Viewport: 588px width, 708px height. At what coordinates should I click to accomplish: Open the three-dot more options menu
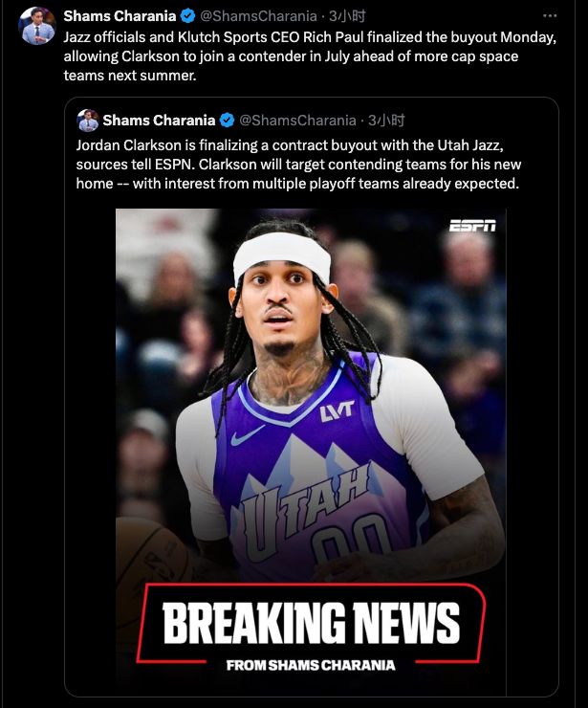tap(550, 16)
